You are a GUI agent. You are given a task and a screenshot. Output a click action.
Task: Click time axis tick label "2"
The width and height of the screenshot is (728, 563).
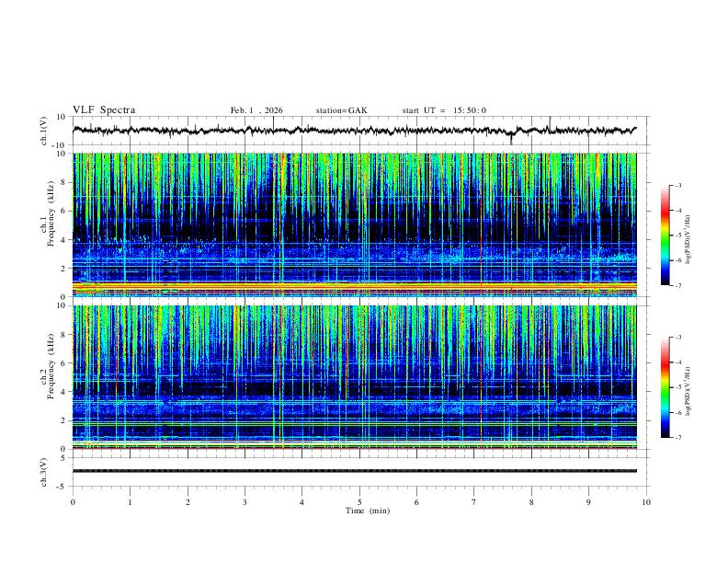[x=188, y=502]
